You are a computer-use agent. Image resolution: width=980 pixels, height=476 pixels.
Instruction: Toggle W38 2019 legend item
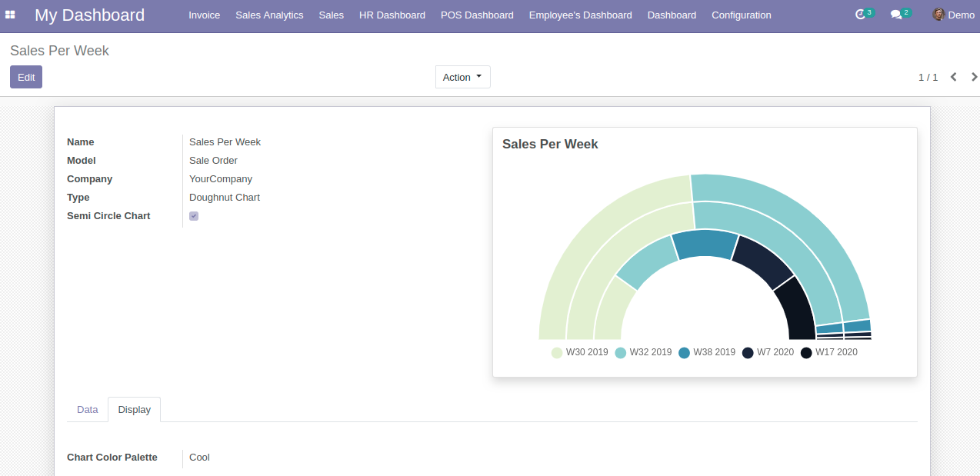[x=707, y=352]
